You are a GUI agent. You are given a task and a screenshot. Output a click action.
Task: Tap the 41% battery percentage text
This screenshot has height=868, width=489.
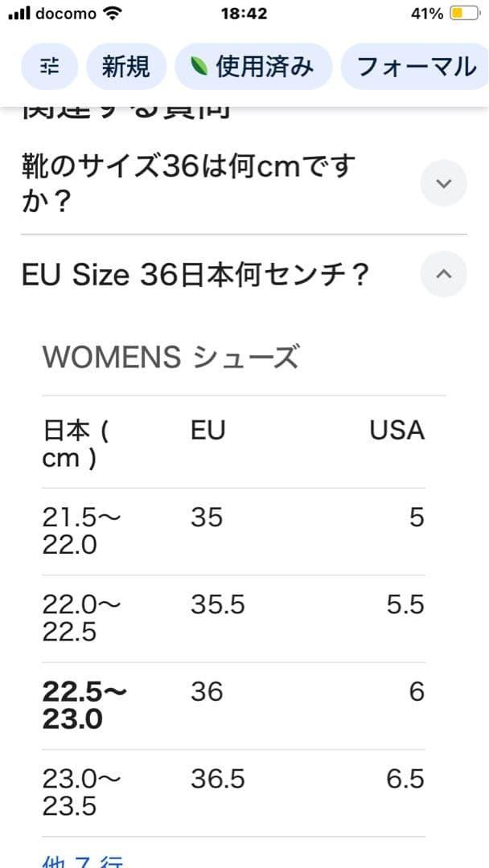pos(426,14)
